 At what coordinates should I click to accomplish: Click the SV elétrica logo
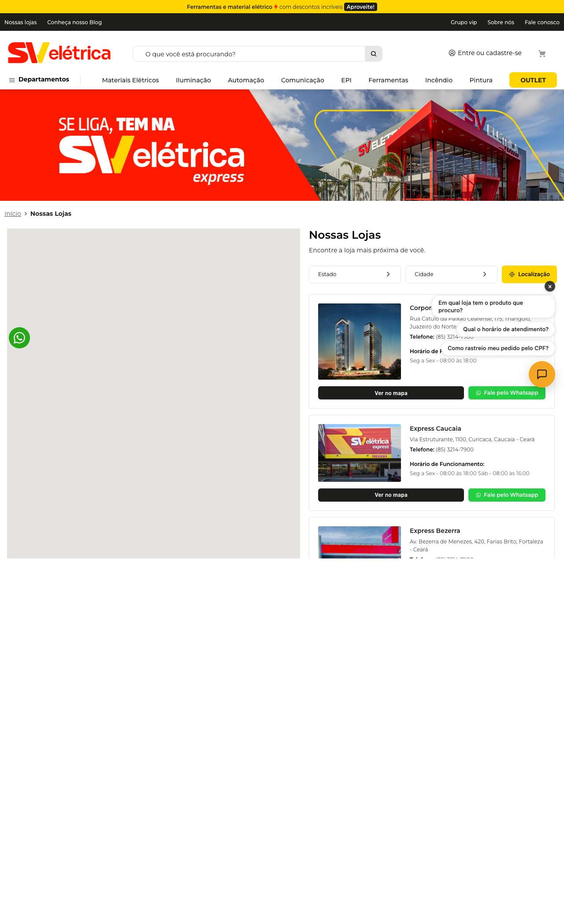click(59, 53)
